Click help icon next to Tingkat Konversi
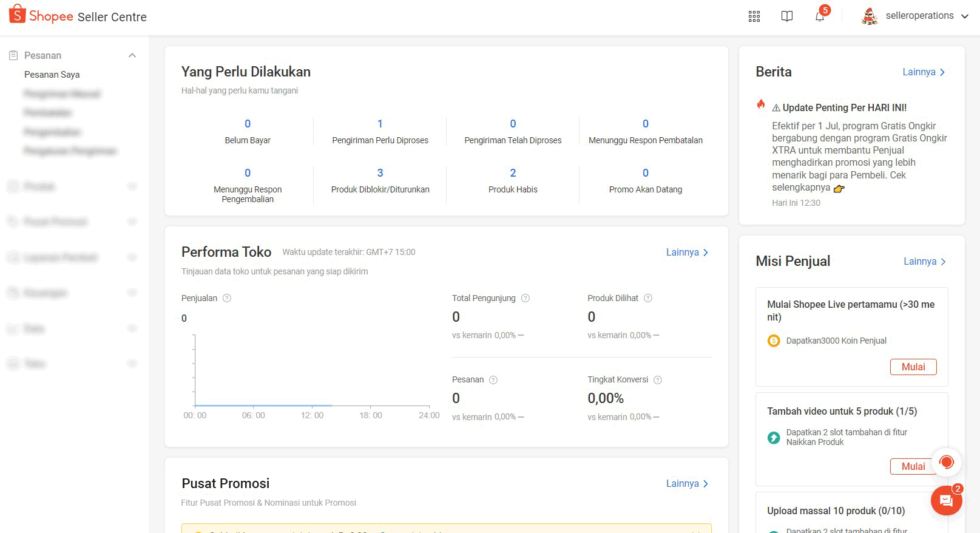Screen dimensions: 980x533 658,380
